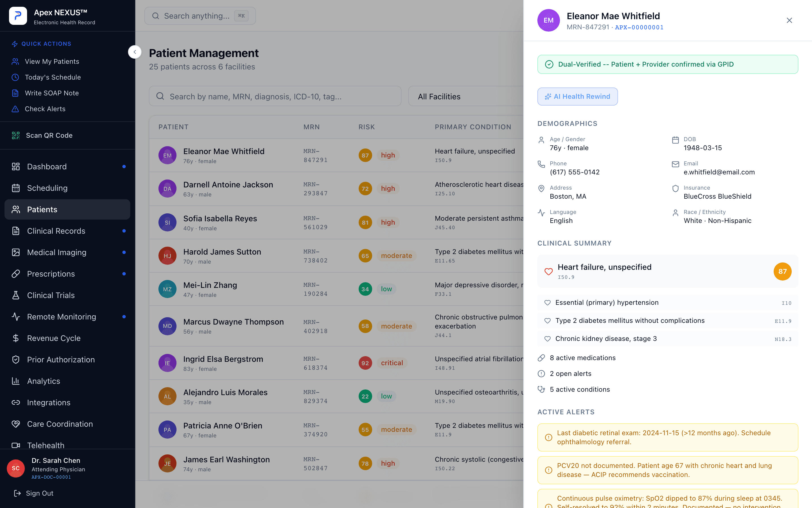Screen dimensions: 812x508
Task: Click the PATIENT column header
Action: coord(173,127)
